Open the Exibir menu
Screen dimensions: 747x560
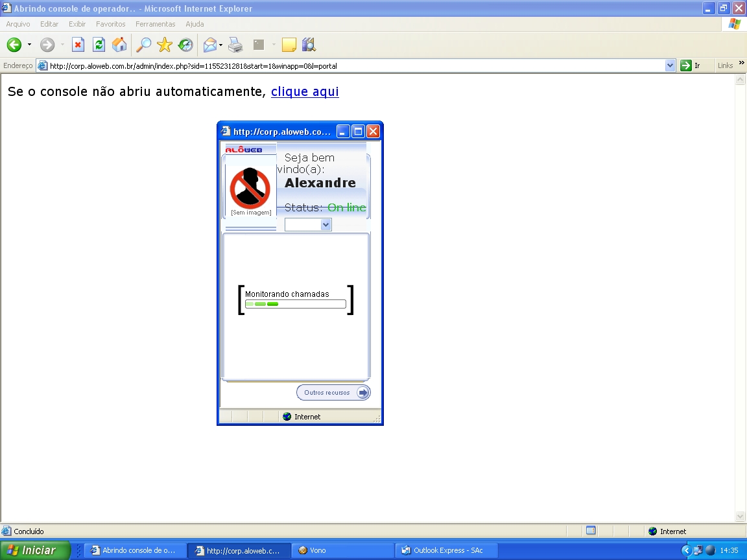77,24
